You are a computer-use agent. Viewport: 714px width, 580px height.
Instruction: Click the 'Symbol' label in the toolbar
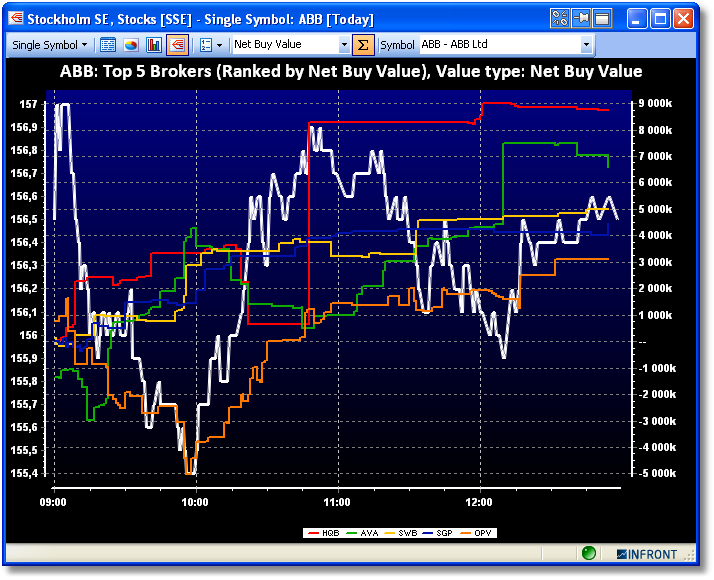397,45
